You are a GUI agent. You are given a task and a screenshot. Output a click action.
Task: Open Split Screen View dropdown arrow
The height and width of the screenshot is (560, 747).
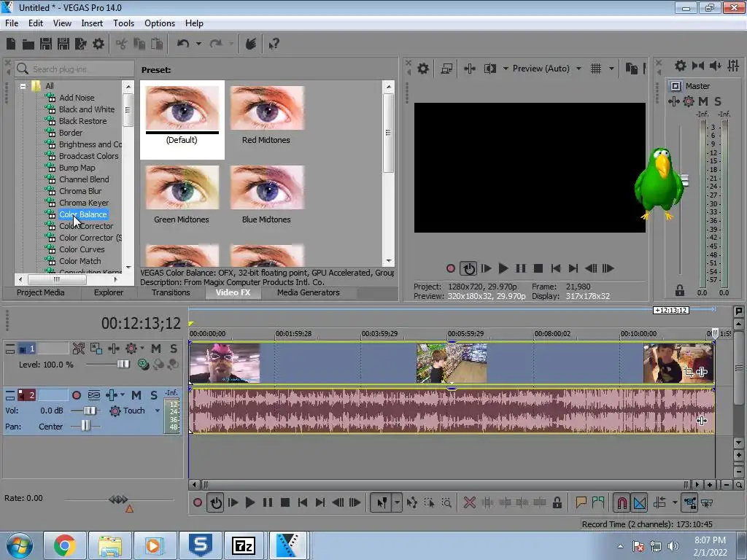pyautogui.click(x=506, y=69)
